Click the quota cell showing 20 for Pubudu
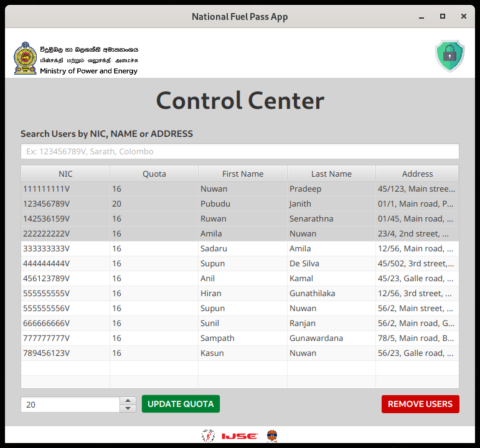 click(154, 204)
